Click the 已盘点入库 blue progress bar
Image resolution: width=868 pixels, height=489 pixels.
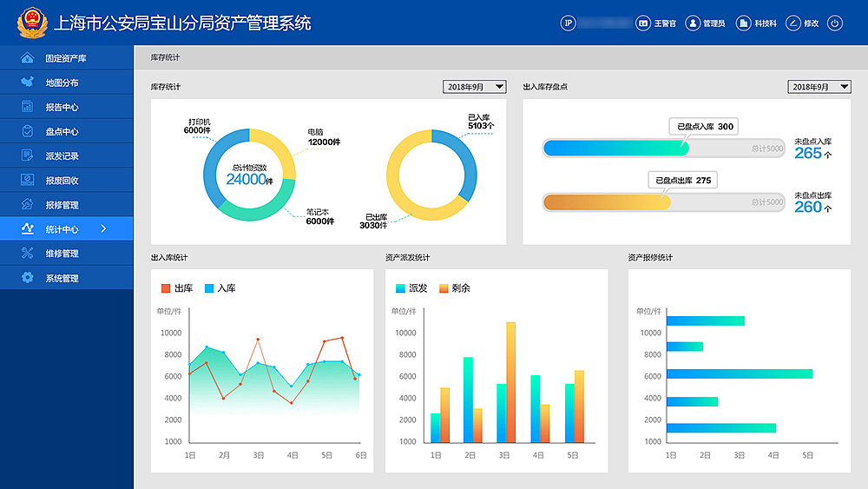coord(616,148)
